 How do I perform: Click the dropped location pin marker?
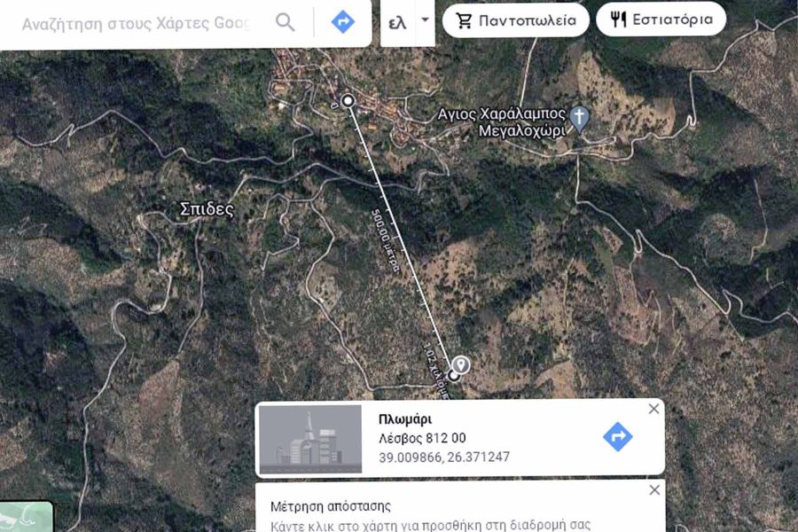(x=460, y=365)
